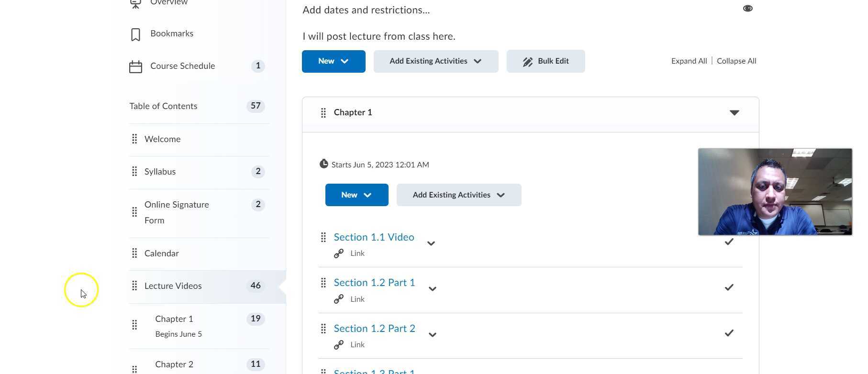The height and width of the screenshot is (374, 868).
Task: Click the presenter webcam thumbnail
Action: coord(775,192)
